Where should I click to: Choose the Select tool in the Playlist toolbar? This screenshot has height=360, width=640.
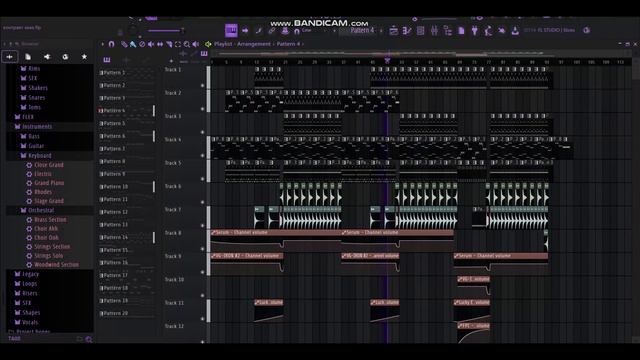click(x=178, y=44)
